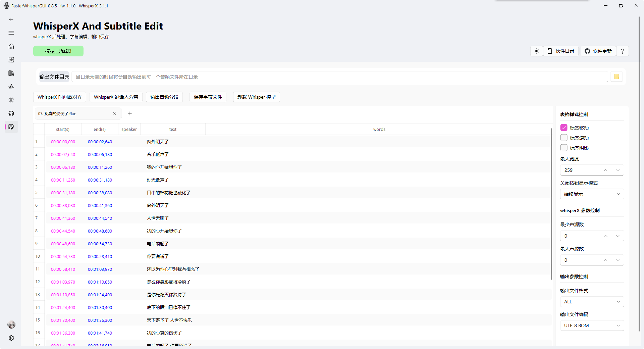The image size is (644, 349).
Task: Click the 卸载 Whisper 模型 button
Action: (x=256, y=97)
